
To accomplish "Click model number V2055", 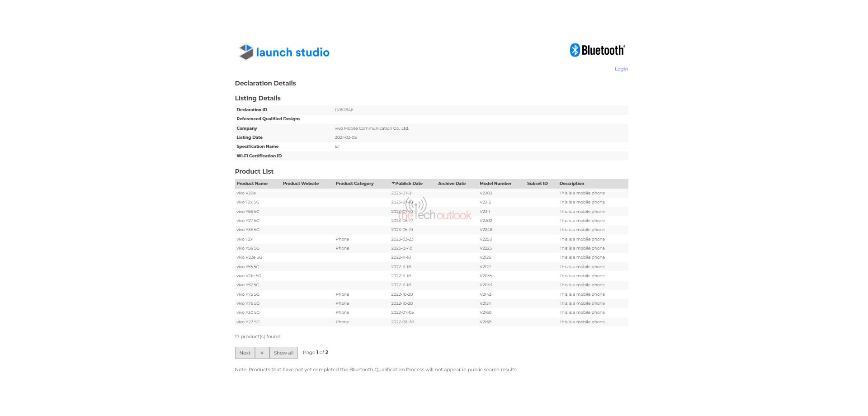I will click(486, 276).
